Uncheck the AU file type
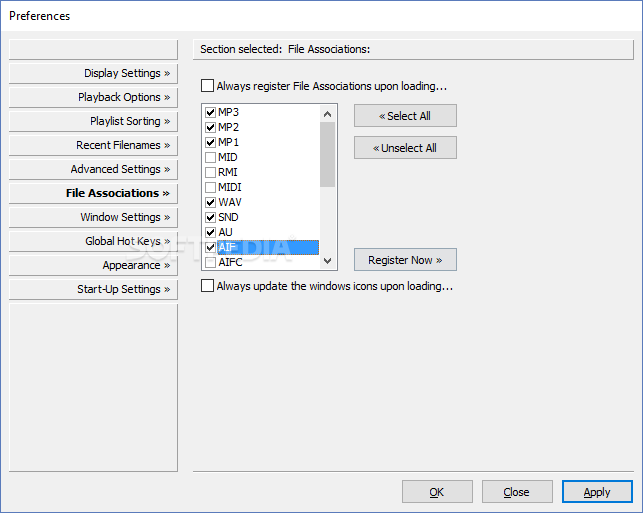The height and width of the screenshot is (513, 643). tap(210, 233)
